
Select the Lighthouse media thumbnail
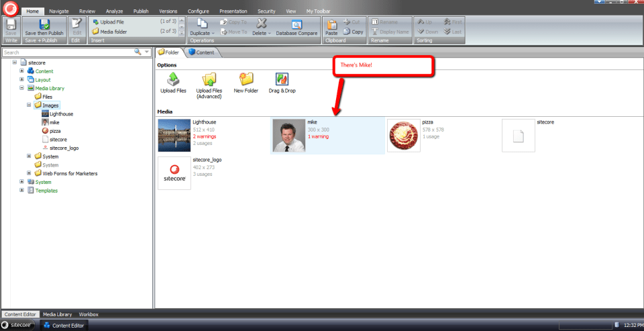coord(174,135)
